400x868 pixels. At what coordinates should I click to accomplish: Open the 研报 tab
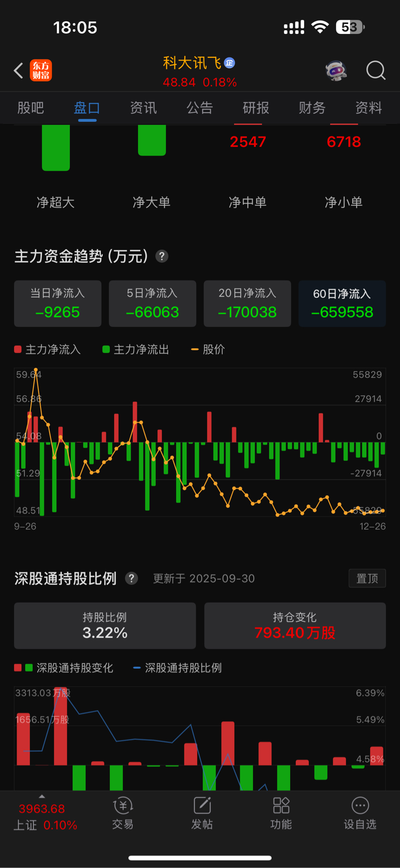[x=256, y=108]
